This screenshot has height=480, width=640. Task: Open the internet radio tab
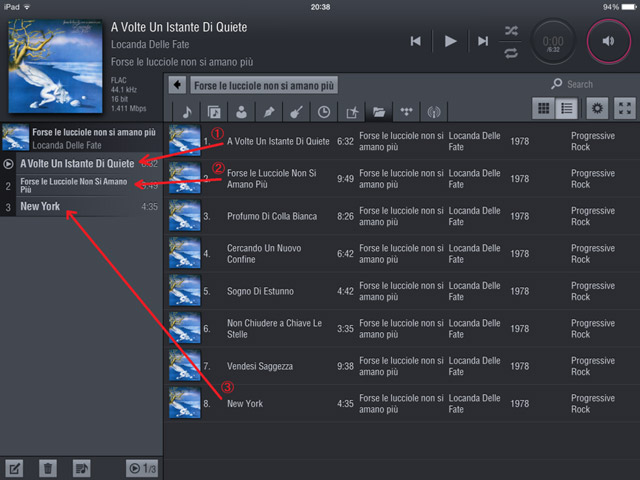pyautogui.click(x=434, y=111)
